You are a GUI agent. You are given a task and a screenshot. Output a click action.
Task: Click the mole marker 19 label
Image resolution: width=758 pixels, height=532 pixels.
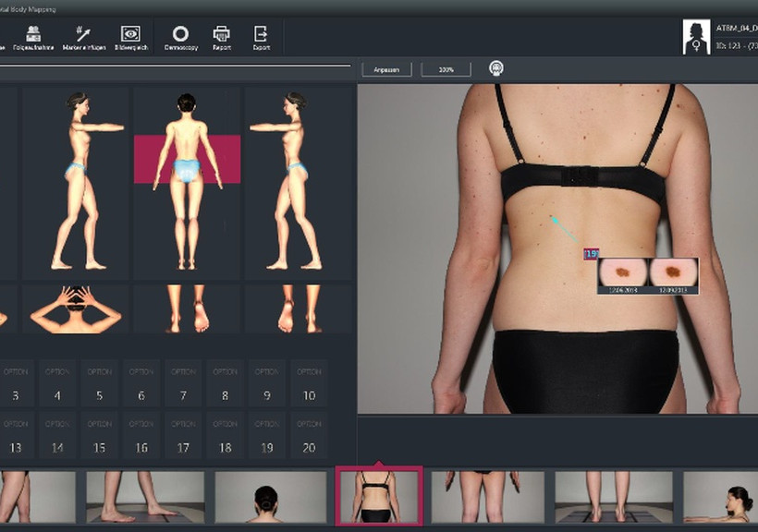pos(591,253)
